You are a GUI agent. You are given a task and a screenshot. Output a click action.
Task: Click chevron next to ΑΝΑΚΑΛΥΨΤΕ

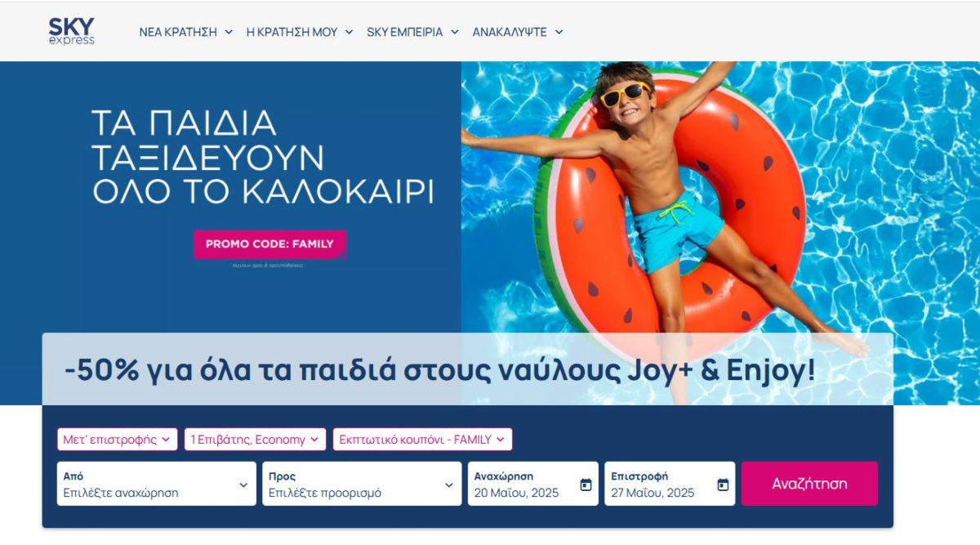pos(559,32)
